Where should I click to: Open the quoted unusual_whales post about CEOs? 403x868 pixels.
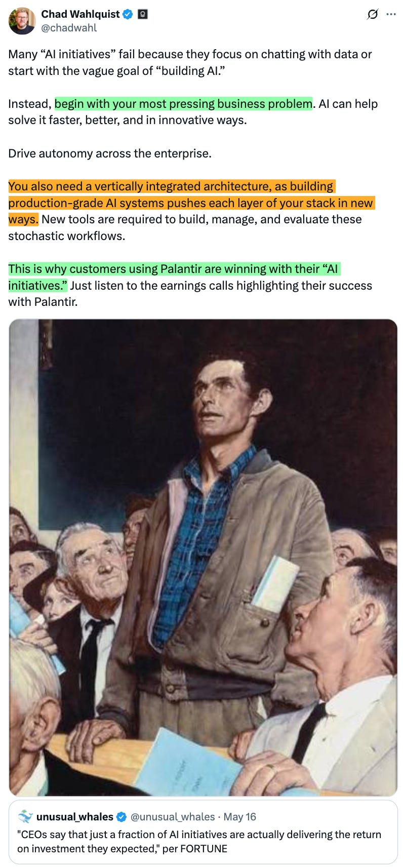click(x=203, y=832)
